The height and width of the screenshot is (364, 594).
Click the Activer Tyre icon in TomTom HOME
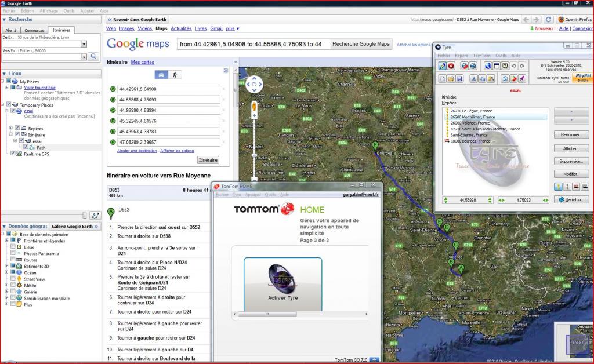(283, 284)
